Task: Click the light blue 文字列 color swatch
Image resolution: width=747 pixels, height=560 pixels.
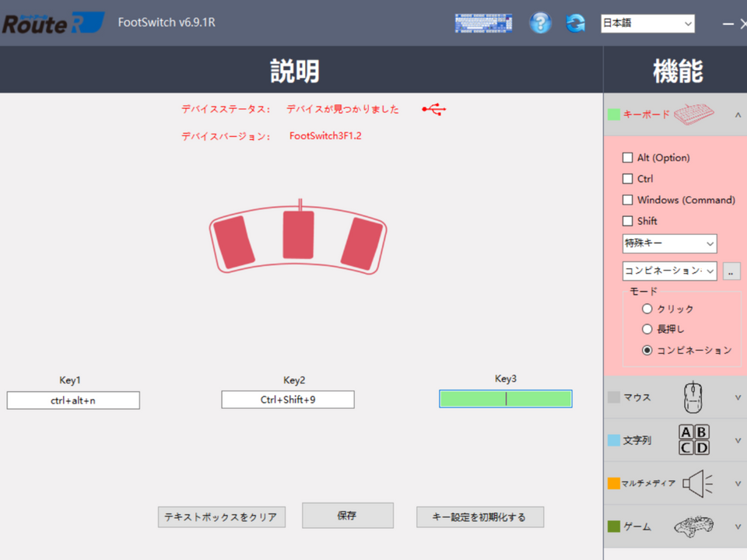Action: pos(614,440)
